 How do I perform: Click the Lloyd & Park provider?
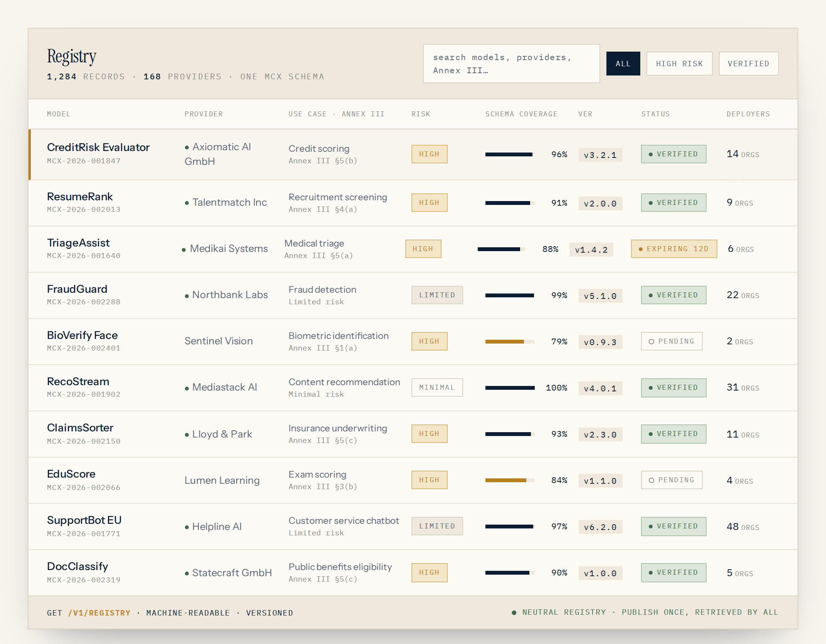tap(218, 434)
